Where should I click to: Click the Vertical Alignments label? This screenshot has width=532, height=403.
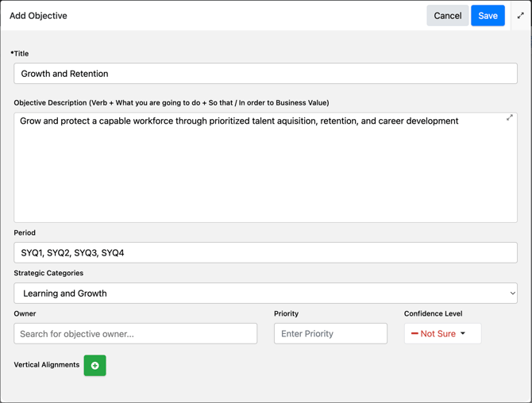(x=46, y=365)
